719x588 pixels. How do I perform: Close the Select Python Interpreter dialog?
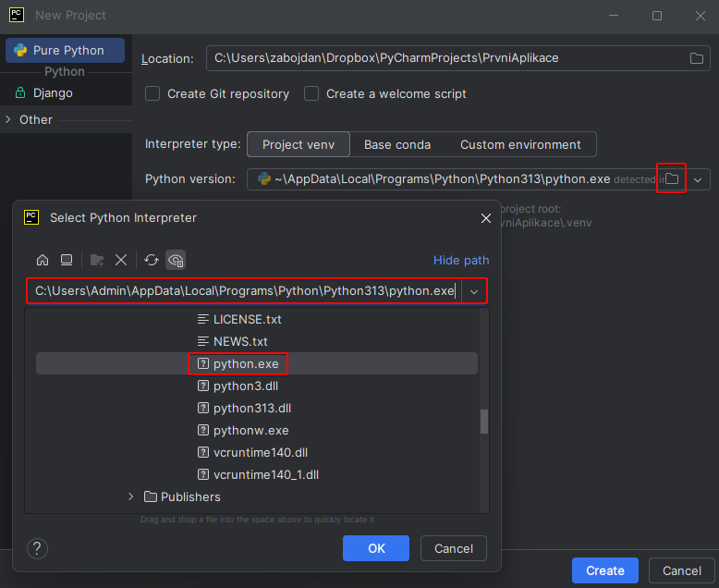486,218
